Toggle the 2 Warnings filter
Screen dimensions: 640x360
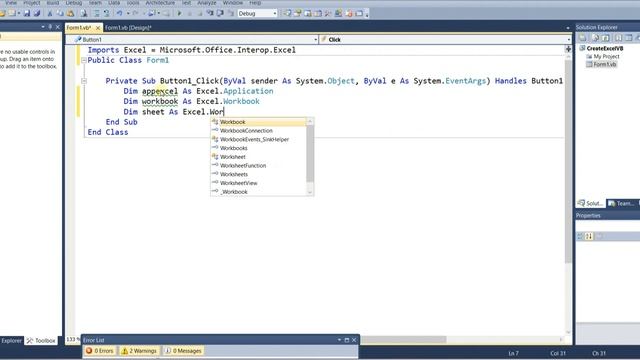139,351
